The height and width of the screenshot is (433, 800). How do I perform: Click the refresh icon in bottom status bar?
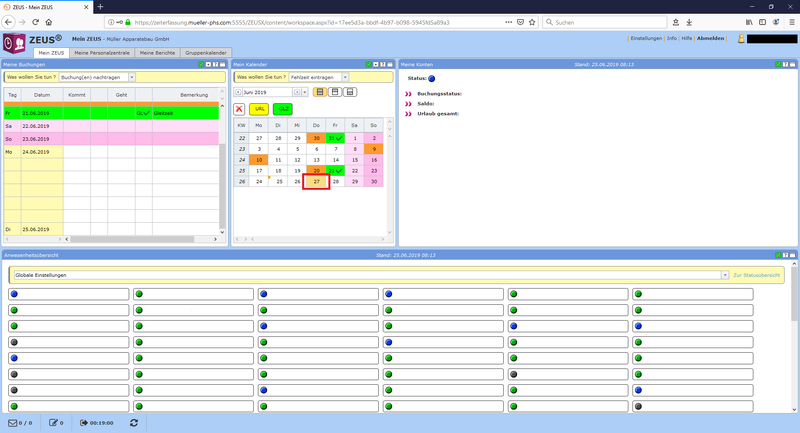pyautogui.click(x=134, y=422)
